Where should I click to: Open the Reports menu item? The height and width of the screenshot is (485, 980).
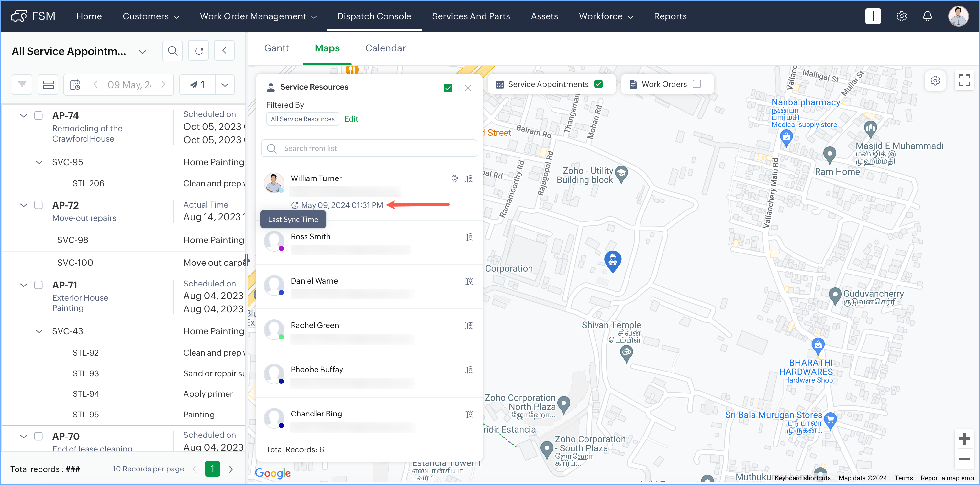pos(670,16)
